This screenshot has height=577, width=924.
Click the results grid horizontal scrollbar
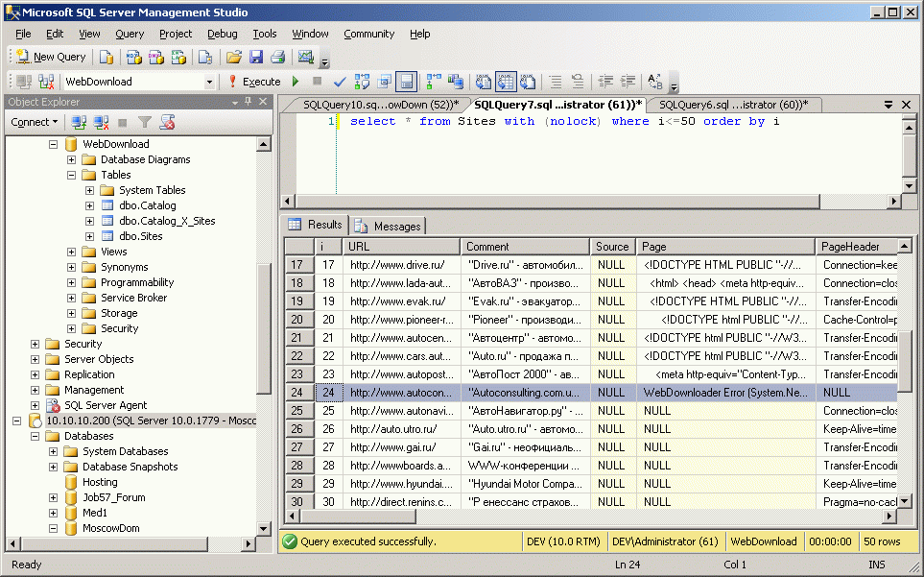coord(358,517)
